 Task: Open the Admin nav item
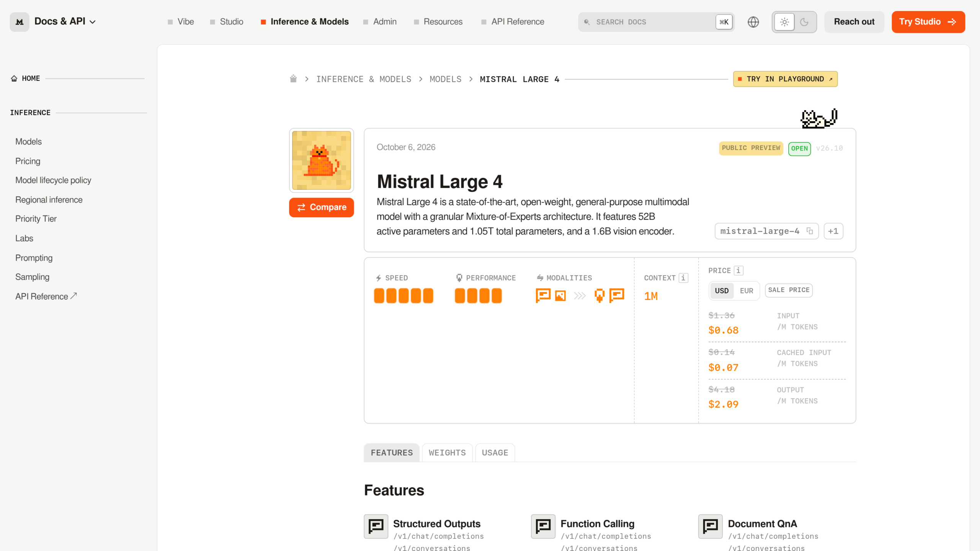tap(380, 22)
